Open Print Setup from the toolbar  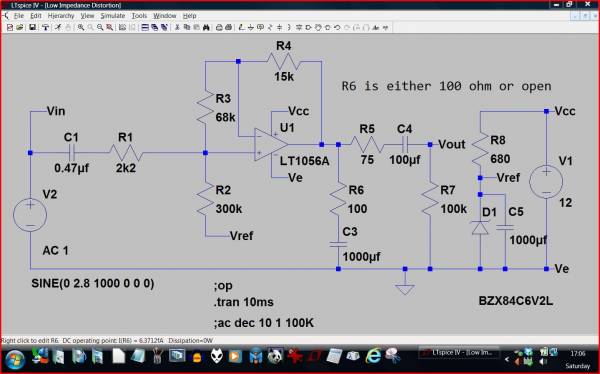tap(219, 28)
